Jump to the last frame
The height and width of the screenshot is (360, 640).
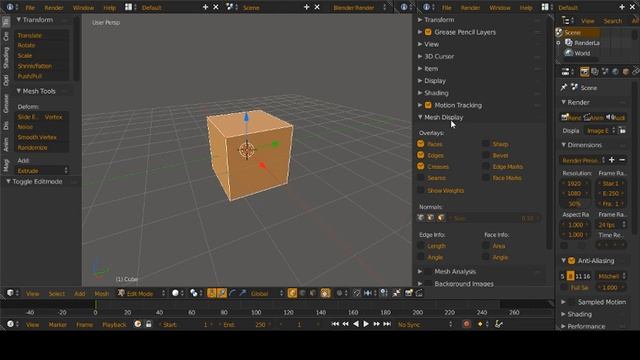pos(387,324)
